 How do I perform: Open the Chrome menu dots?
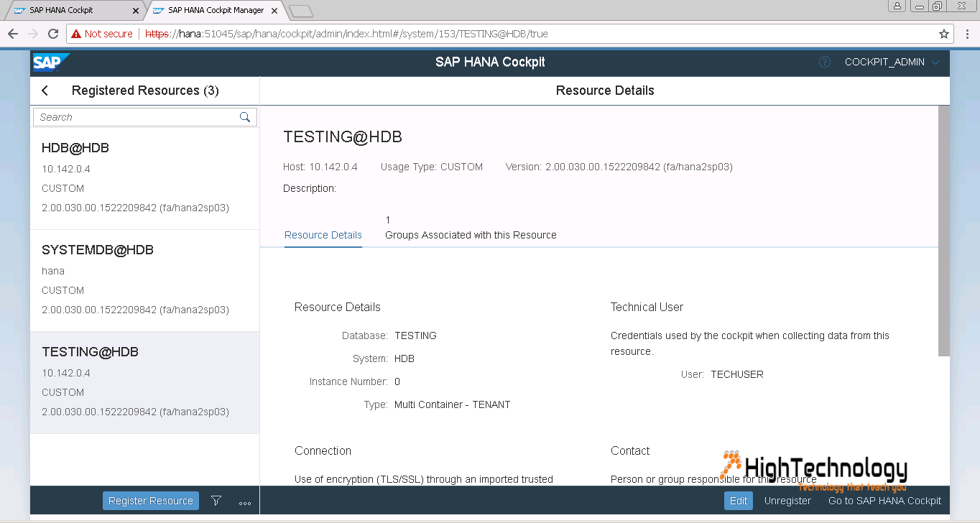pos(967,34)
